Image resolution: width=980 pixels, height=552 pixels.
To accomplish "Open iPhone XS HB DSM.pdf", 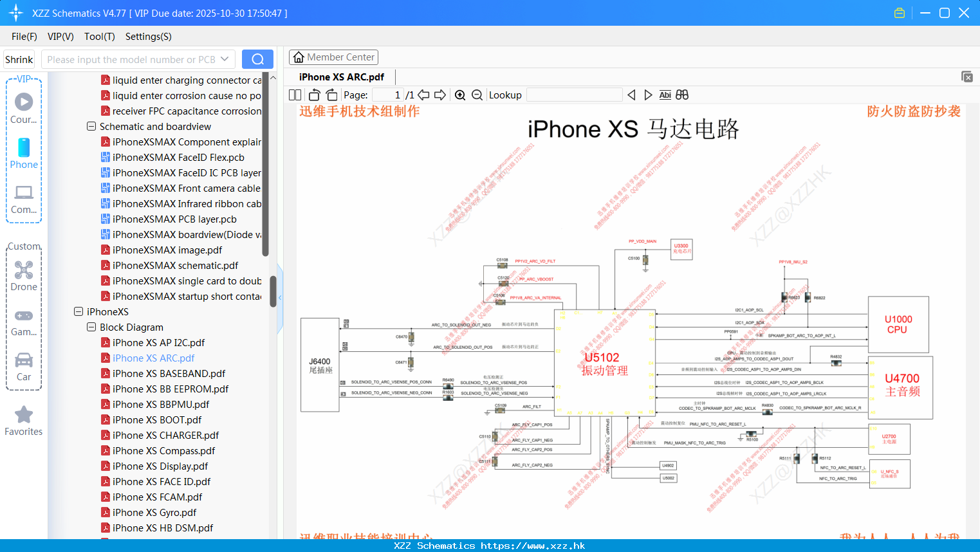I will (163, 528).
